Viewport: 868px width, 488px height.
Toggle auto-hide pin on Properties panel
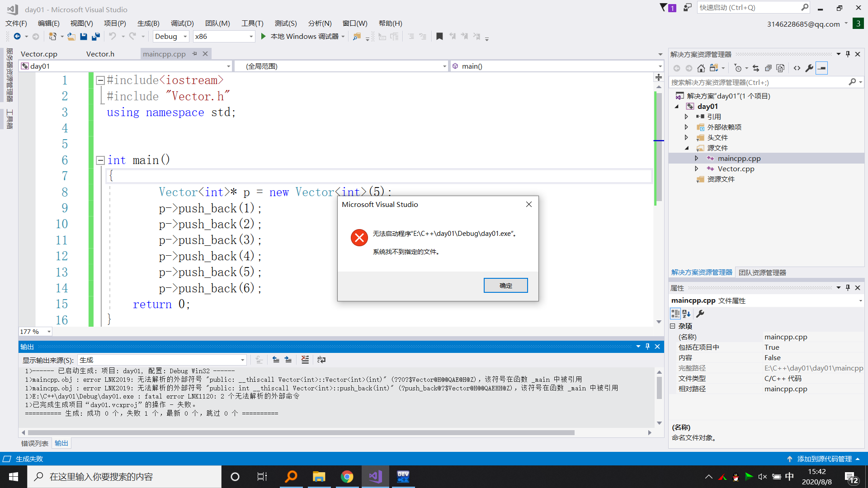(x=848, y=288)
